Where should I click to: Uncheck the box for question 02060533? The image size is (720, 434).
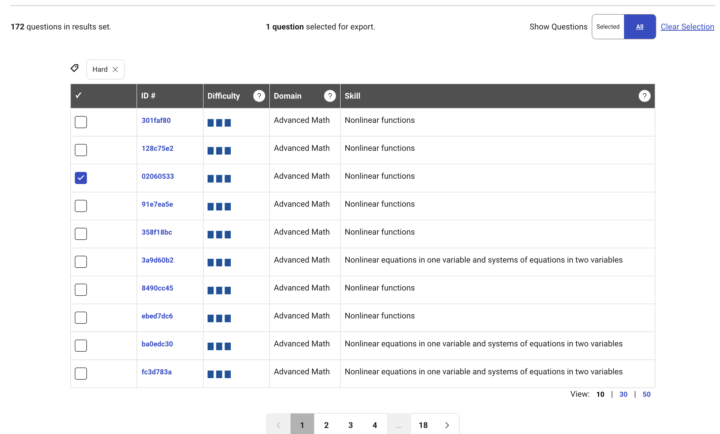81,178
